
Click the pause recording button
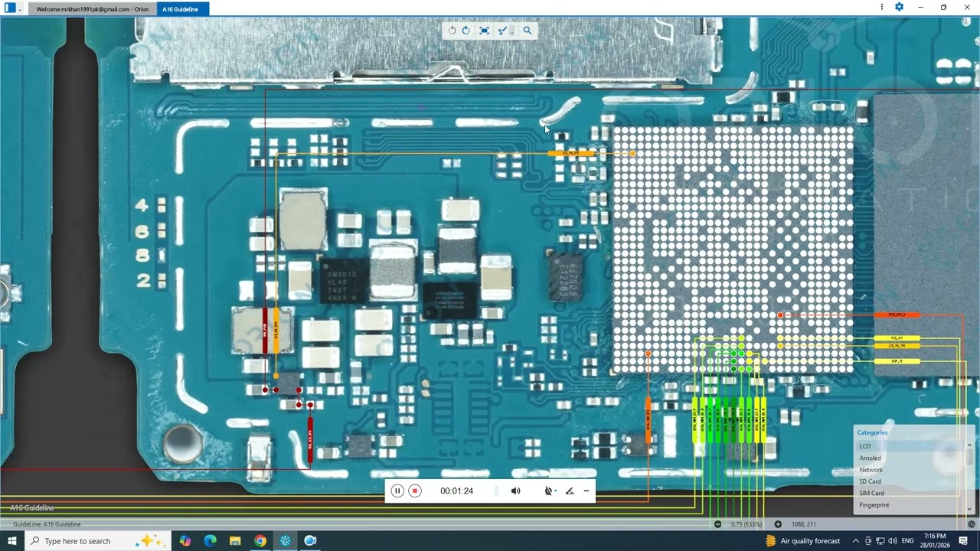397,491
